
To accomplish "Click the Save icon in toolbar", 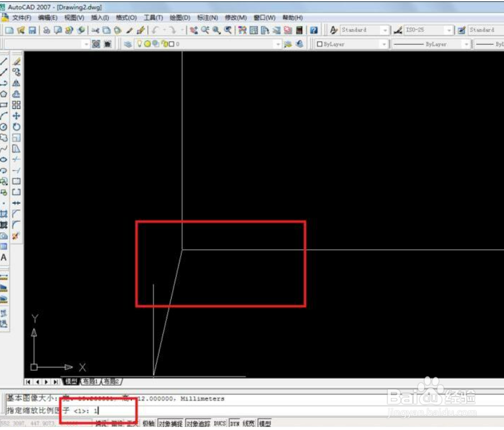I will 32,30.
